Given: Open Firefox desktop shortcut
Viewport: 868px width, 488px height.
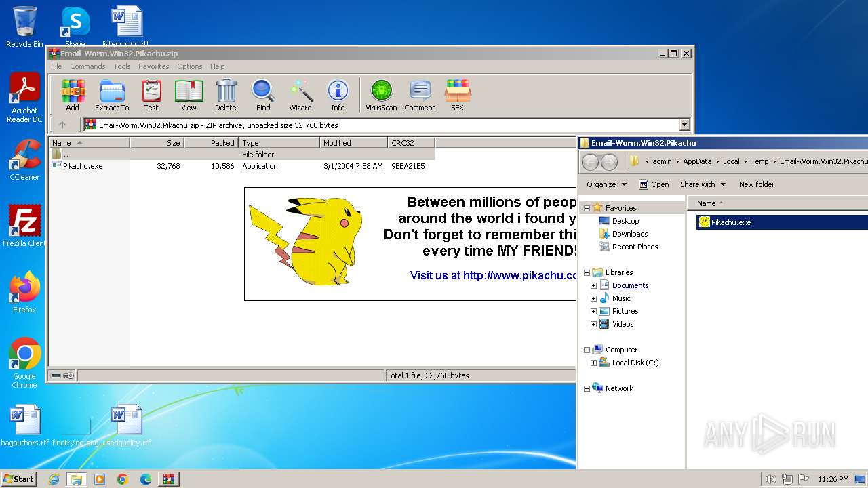Looking at the screenshot, I should (x=24, y=292).
